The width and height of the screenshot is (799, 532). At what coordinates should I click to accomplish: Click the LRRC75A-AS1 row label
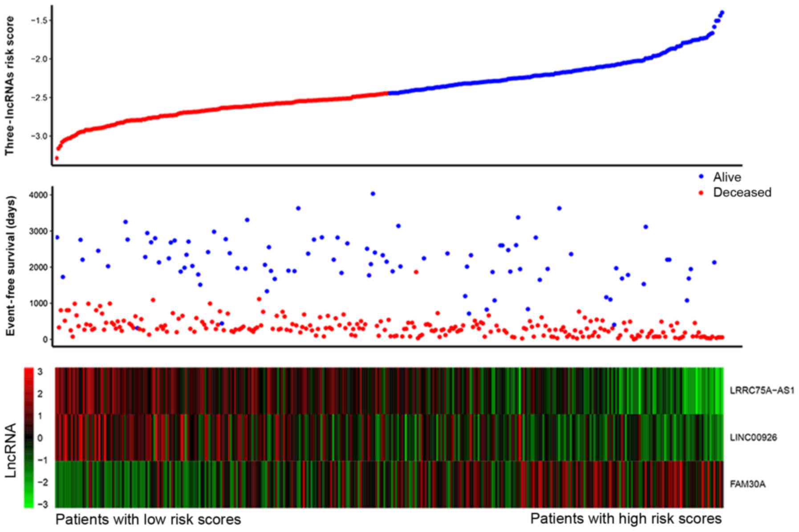coord(762,391)
